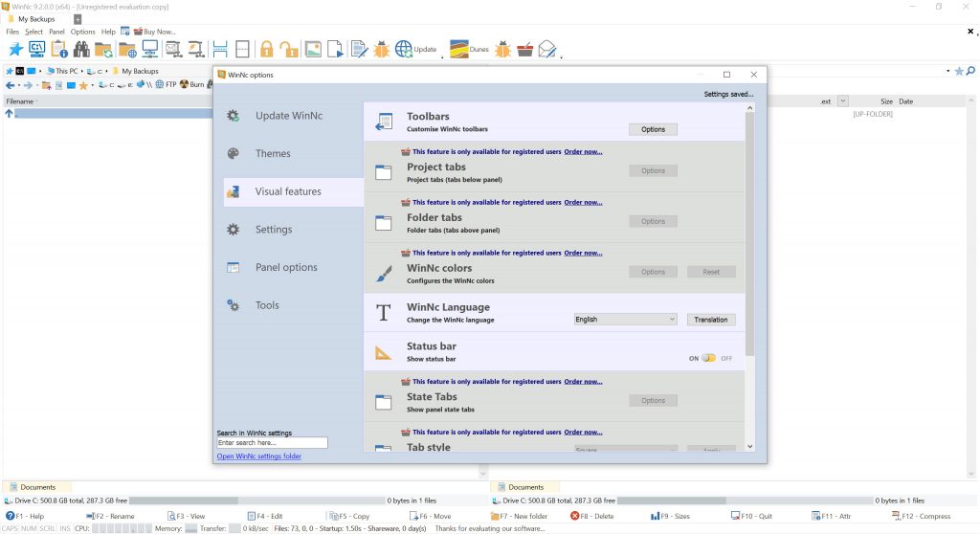Click the back arrow navigation icon

click(x=10, y=85)
